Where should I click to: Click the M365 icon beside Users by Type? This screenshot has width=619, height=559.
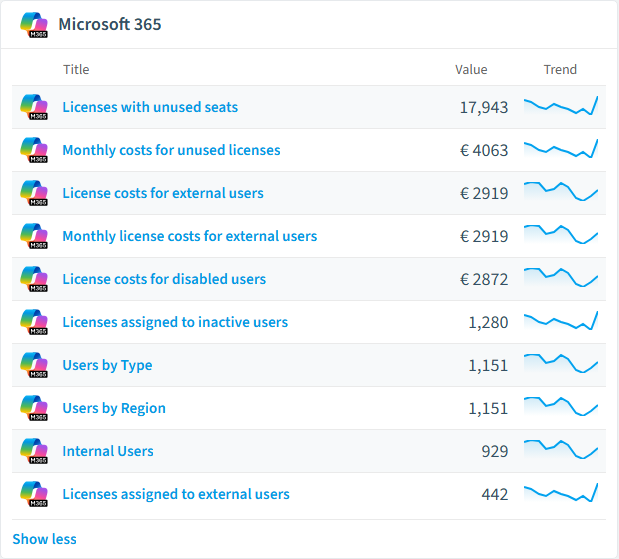(34, 365)
